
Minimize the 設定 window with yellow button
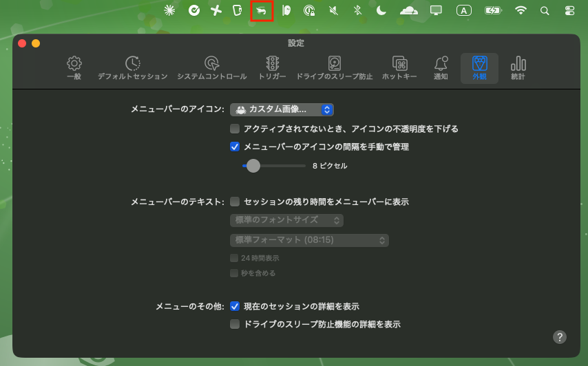(x=36, y=43)
